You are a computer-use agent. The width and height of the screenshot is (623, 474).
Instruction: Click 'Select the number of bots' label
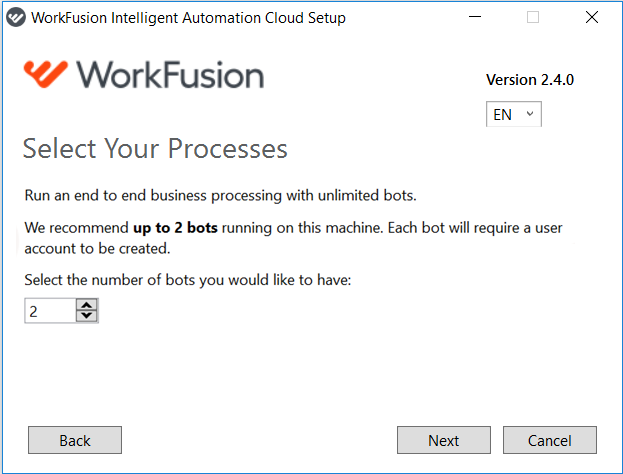pyautogui.click(x=188, y=280)
